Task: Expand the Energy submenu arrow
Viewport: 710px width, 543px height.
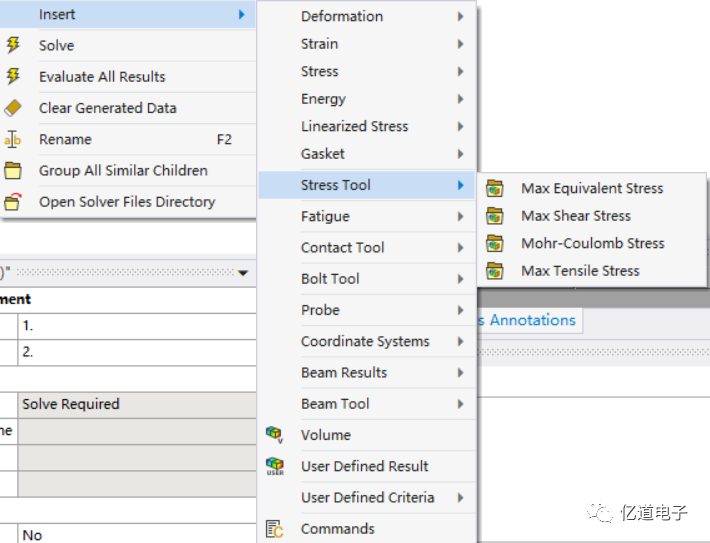Action: click(x=461, y=99)
